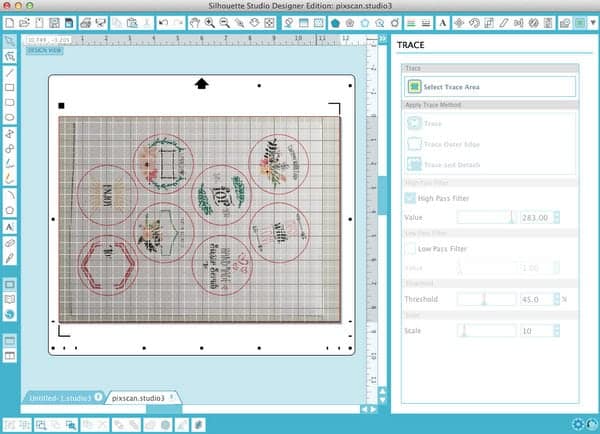This screenshot has width=600, height=434.
Task: Select the Knife tool
Action: point(10,258)
